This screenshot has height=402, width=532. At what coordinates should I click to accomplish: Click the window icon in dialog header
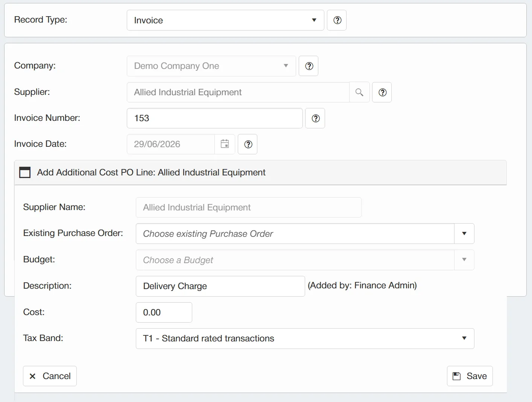point(25,172)
